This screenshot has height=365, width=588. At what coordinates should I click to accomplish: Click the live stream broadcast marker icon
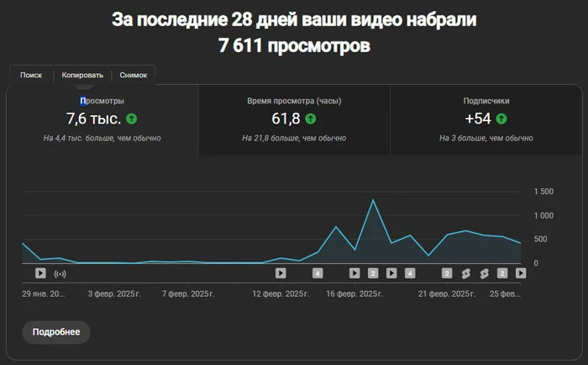tap(60, 274)
